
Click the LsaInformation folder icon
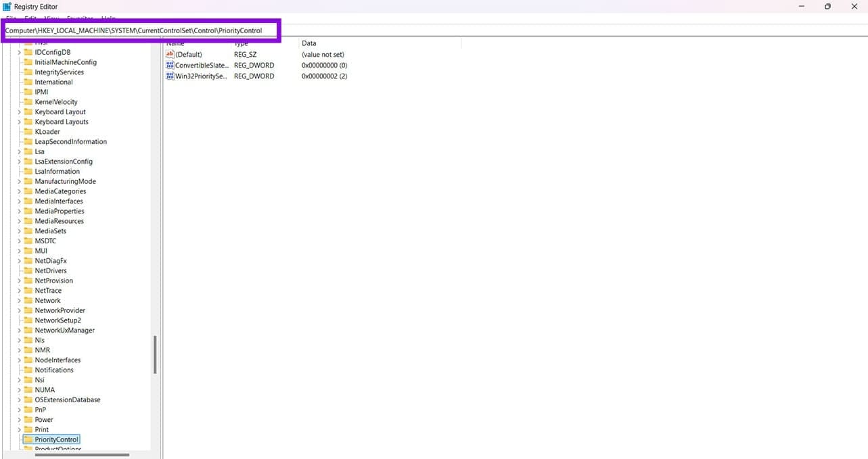(28, 171)
